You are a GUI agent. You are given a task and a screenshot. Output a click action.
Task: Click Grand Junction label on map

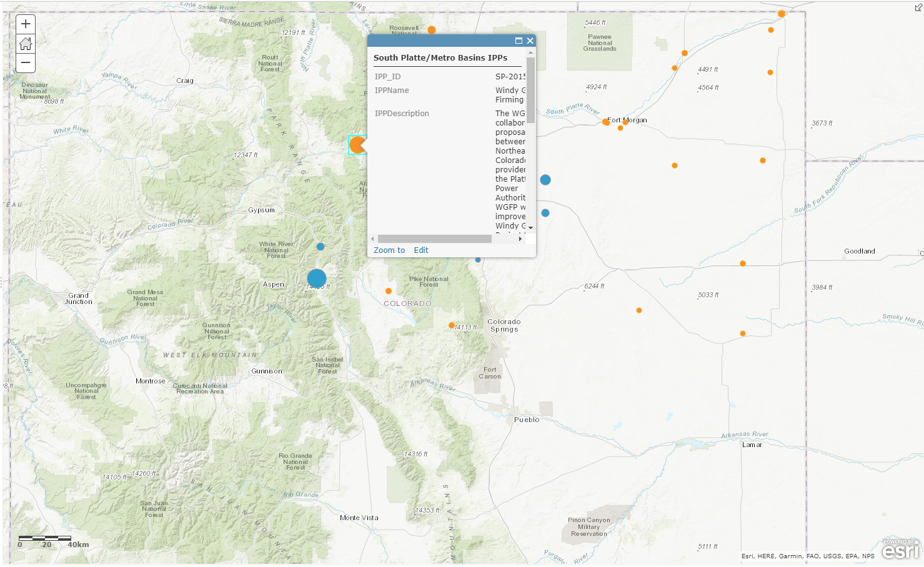click(79, 298)
